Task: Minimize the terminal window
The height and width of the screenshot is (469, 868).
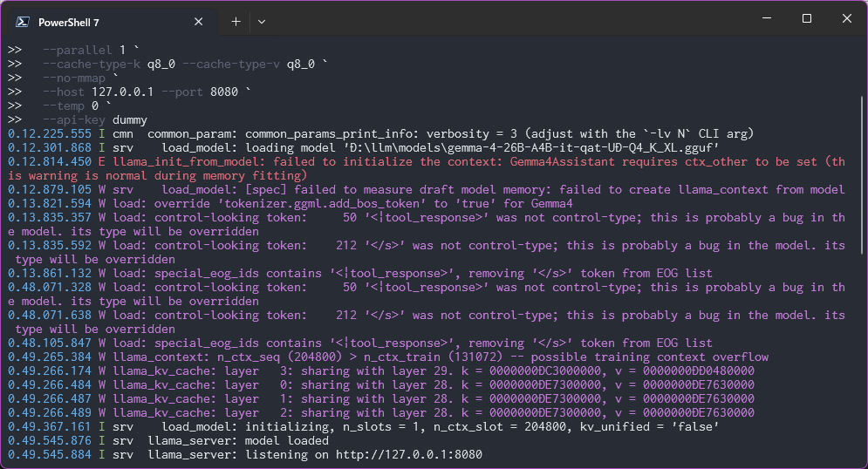Action: coord(767,18)
